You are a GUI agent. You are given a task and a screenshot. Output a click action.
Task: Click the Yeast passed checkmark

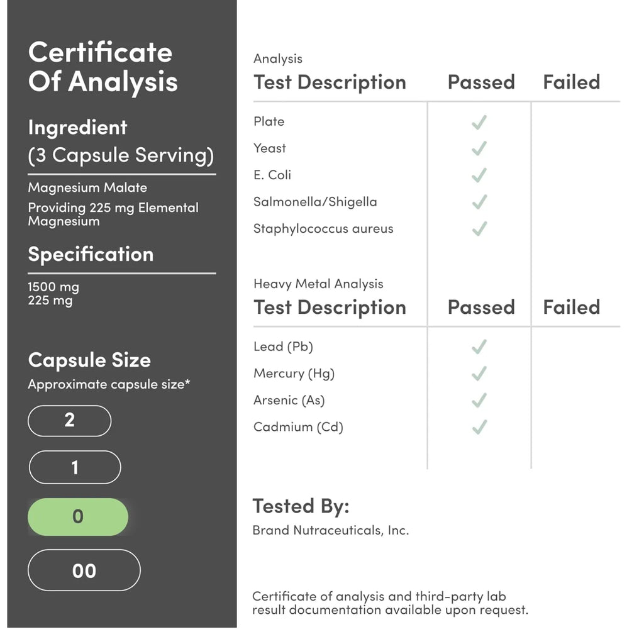(x=479, y=148)
